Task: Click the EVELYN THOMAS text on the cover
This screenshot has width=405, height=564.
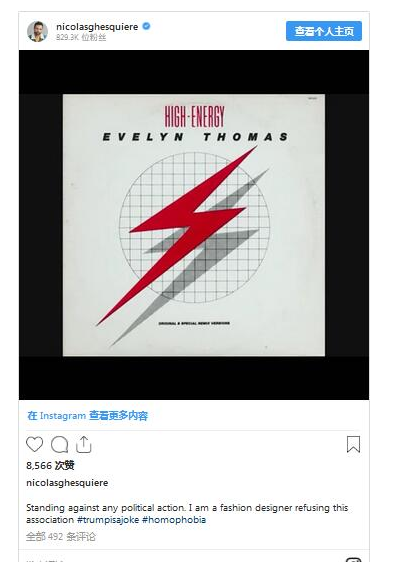Action: [x=195, y=137]
